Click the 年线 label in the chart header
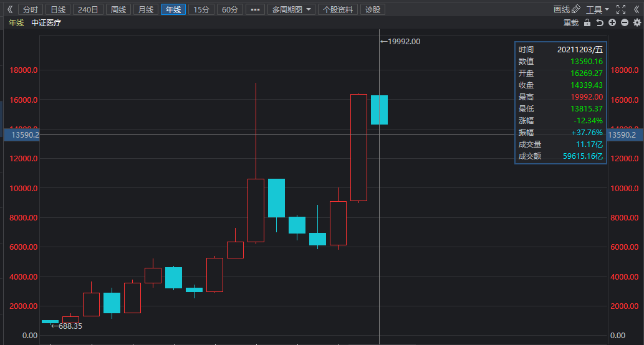This screenshot has width=644, height=345. coord(16,23)
